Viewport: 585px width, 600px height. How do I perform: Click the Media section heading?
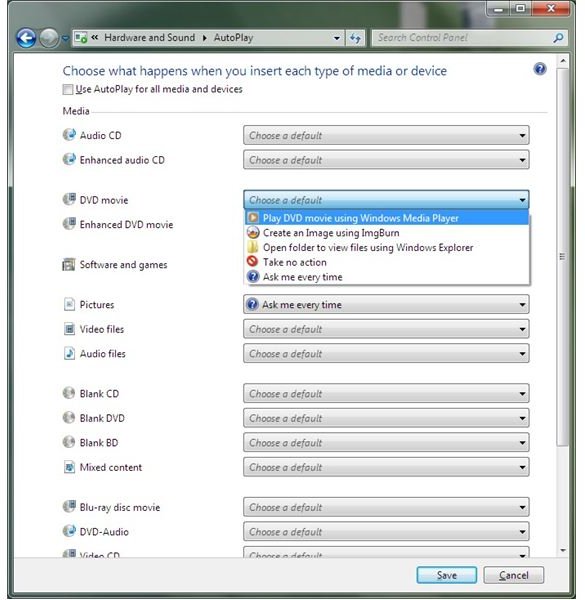tap(76, 111)
